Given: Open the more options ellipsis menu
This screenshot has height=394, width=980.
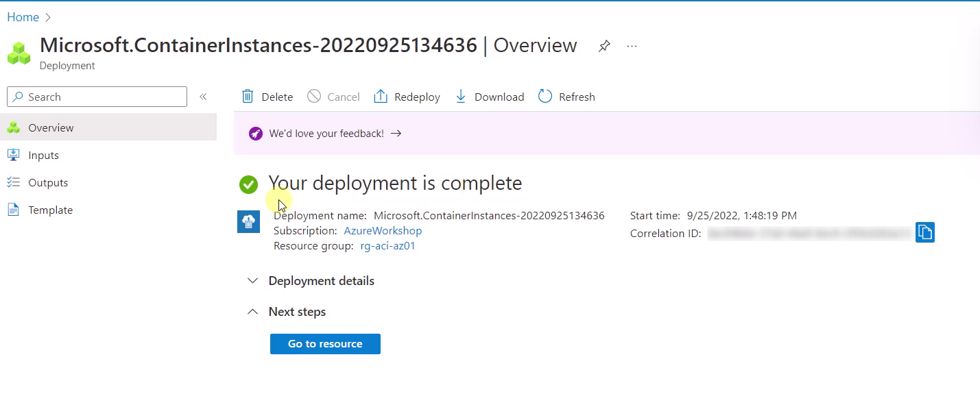Looking at the screenshot, I should coord(632,46).
